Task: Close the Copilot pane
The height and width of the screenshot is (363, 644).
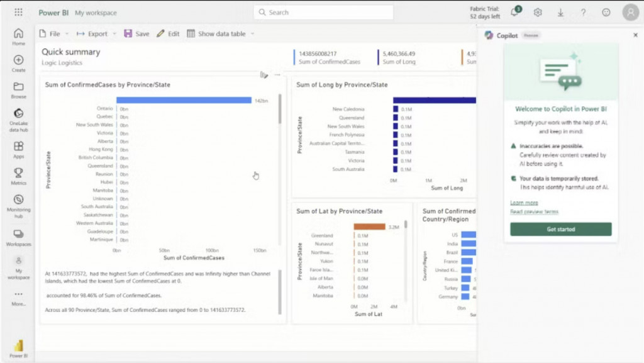Action: [635, 35]
